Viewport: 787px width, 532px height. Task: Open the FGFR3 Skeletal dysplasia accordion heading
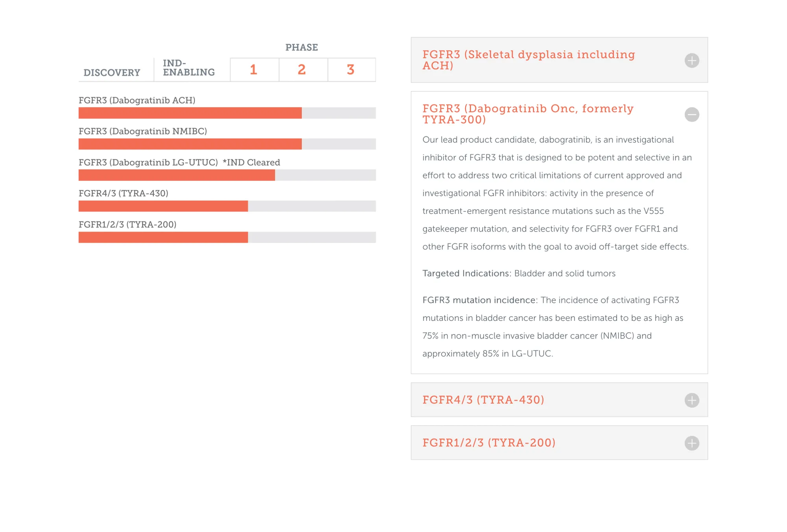tap(528, 60)
